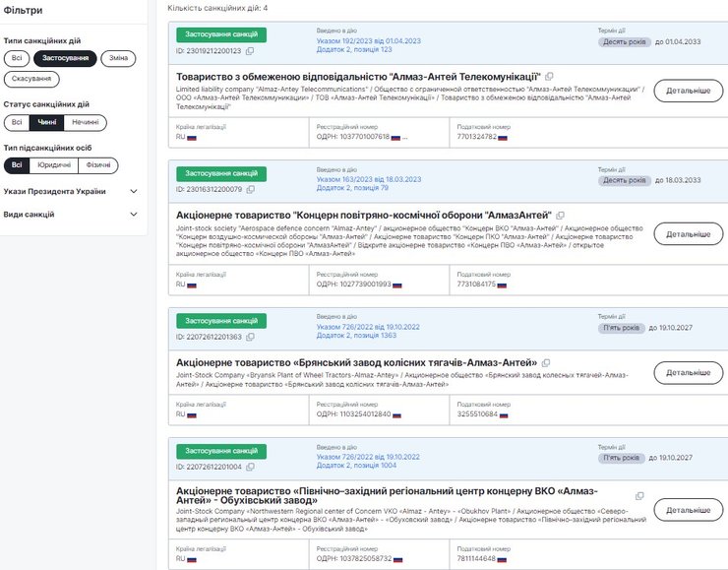The width and height of the screenshot is (728, 570).
Task: Select the "Зміна" sanction action type
Action: pos(119,58)
